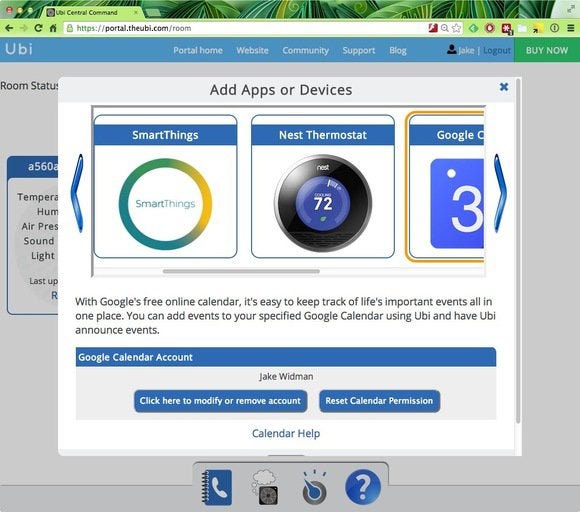This screenshot has height=512, width=580.
Task: Open the blue gauge dial icon
Action: coord(314,487)
